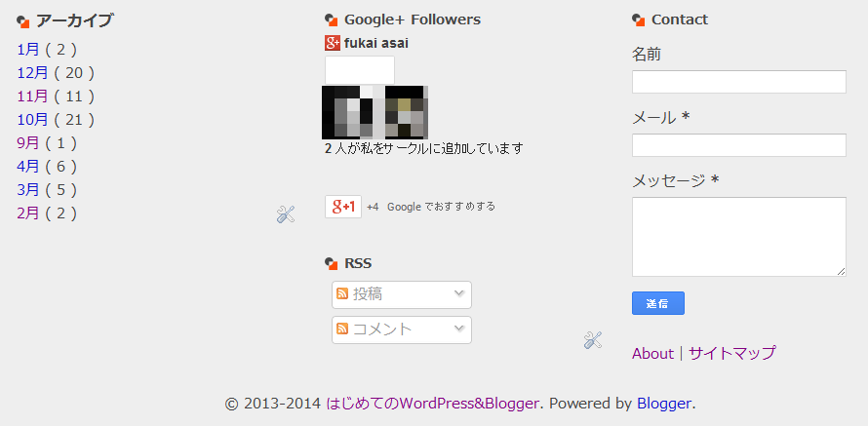Expand the 投稿 feed dropdown arrow
The image size is (868, 426).
click(458, 292)
